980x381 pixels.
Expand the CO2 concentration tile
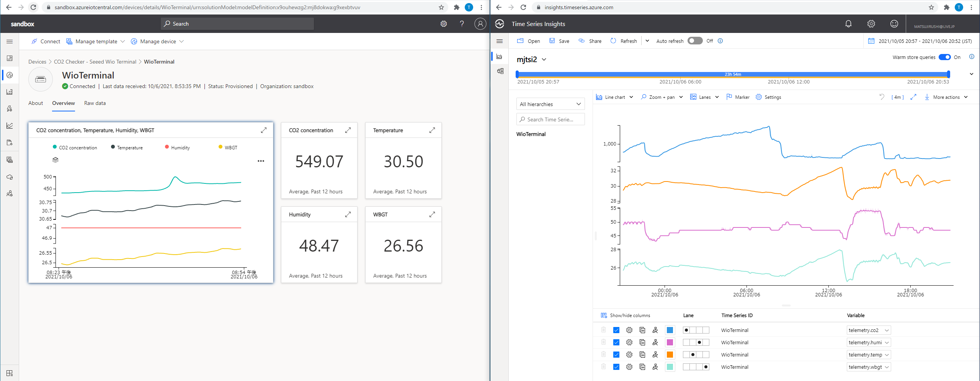tap(348, 130)
